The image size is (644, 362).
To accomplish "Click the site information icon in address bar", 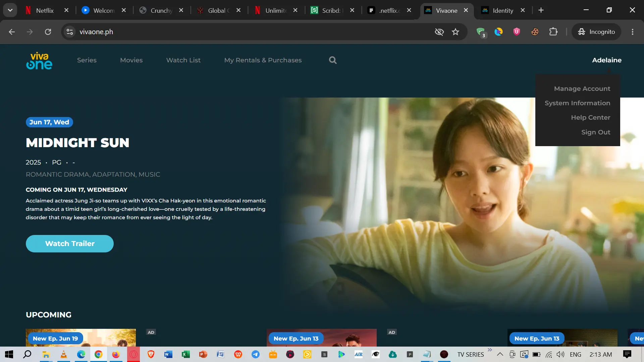I will tap(70, 32).
